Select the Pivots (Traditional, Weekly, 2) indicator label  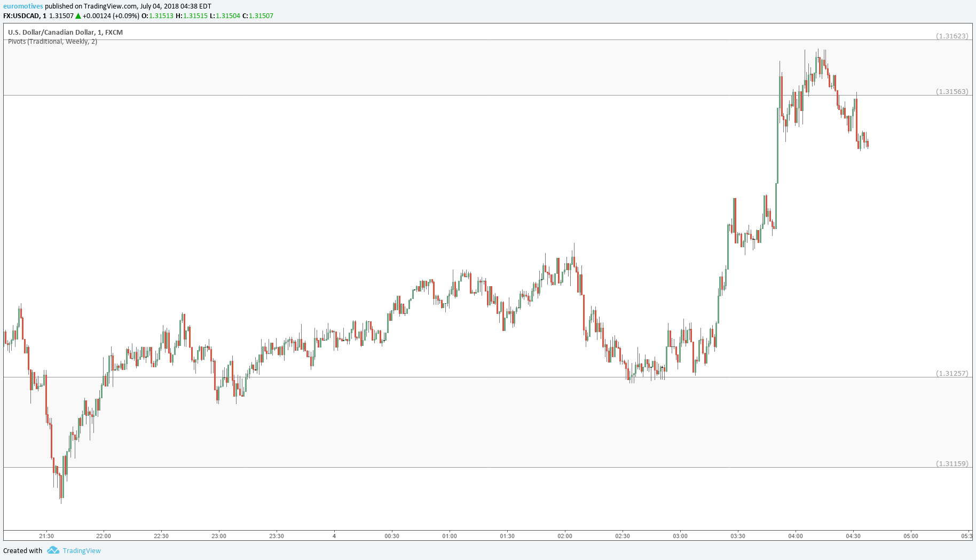pyautogui.click(x=52, y=42)
